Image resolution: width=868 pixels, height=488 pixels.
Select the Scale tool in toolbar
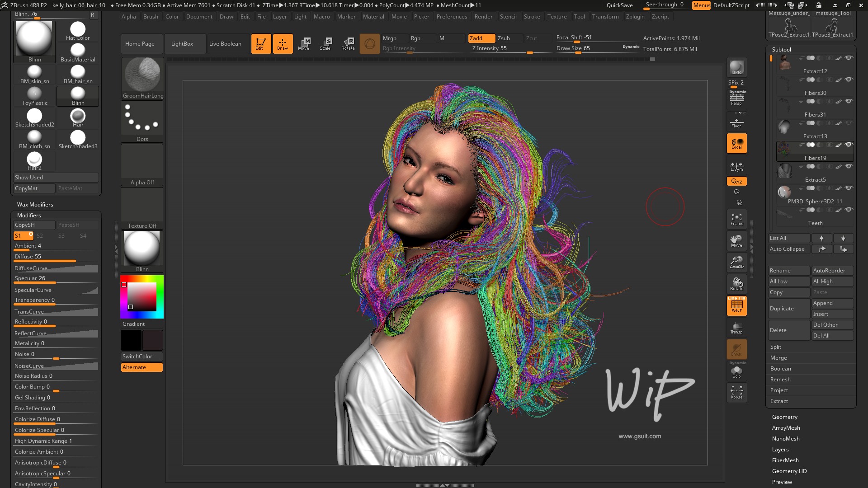(x=327, y=43)
